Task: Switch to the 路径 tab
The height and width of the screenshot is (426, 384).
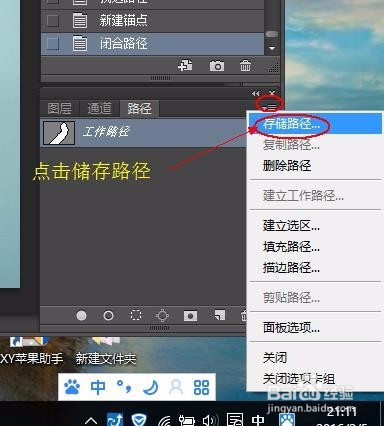Action: tap(139, 108)
